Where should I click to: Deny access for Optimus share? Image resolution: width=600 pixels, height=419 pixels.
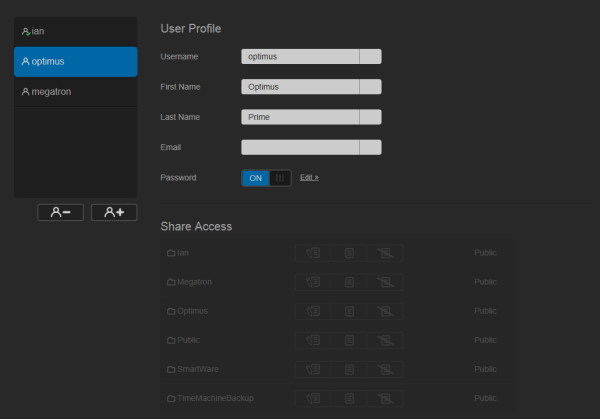(385, 311)
